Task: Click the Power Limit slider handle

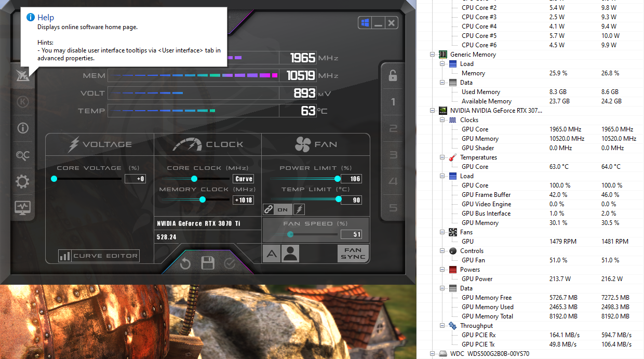Action: [x=338, y=179]
